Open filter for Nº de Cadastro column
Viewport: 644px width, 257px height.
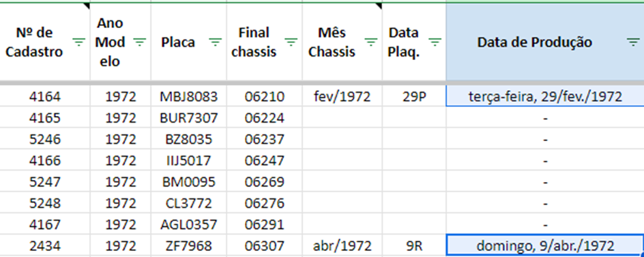tap(79, 42)
